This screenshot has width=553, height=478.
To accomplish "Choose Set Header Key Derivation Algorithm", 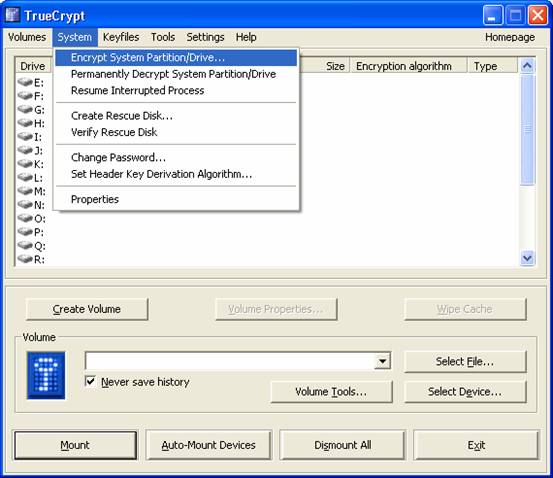I will point(176,174).
